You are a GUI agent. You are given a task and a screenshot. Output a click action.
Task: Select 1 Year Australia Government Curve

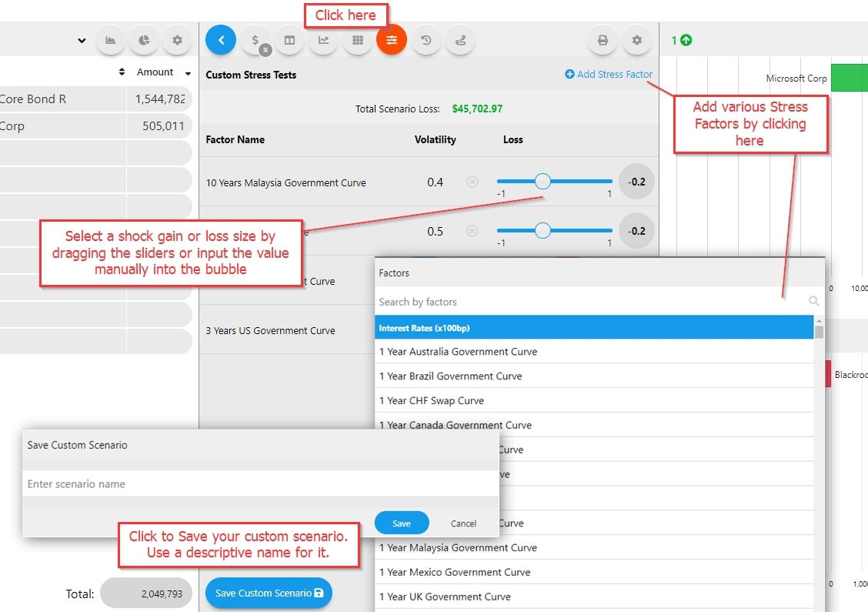(x=458, y=352)
